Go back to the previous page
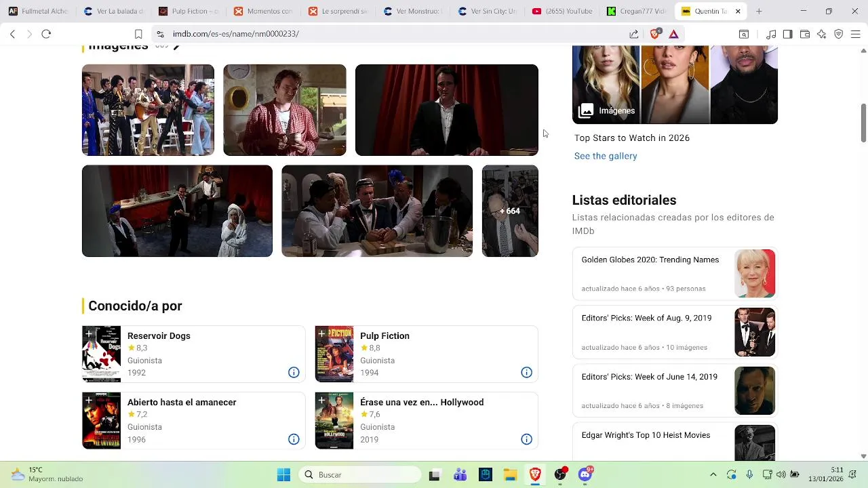Viewport: 868px width, 488px height. 12,34
